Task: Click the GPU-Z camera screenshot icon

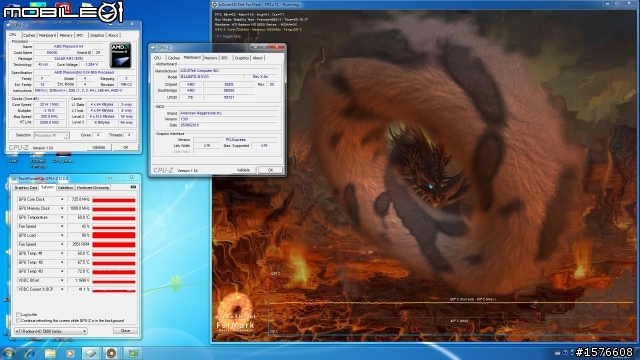Action: (133, 187)
